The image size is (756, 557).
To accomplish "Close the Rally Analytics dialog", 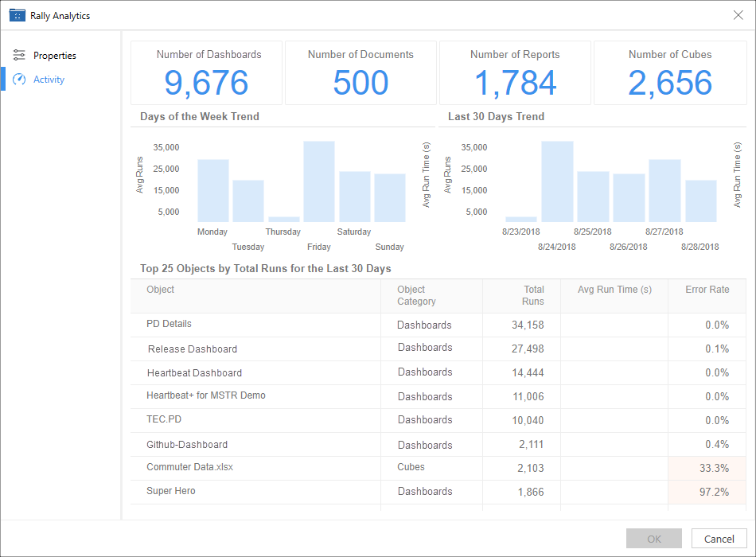I will [x=738, y=15].
